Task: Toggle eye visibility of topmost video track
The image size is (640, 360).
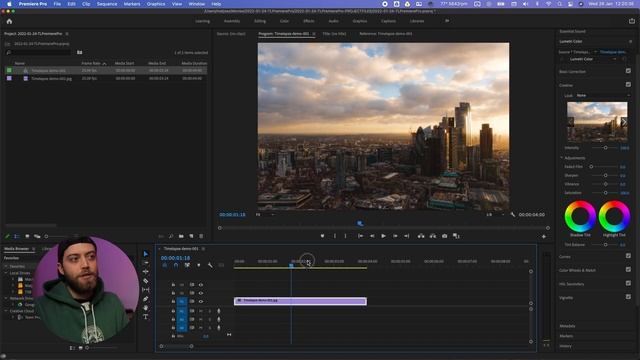Action: pyautogui.click(x=201, y=284)
